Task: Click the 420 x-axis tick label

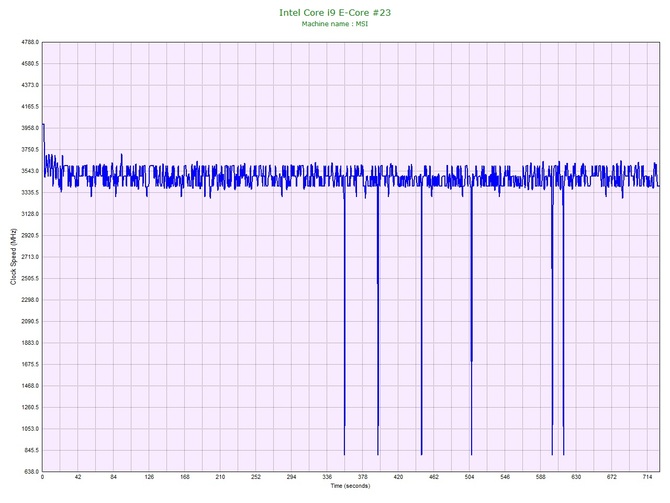Action: pos(398,477)
